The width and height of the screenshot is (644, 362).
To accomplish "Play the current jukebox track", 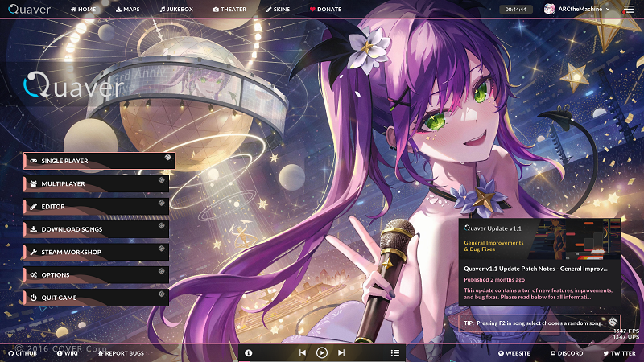I will (x=321, y=352).
